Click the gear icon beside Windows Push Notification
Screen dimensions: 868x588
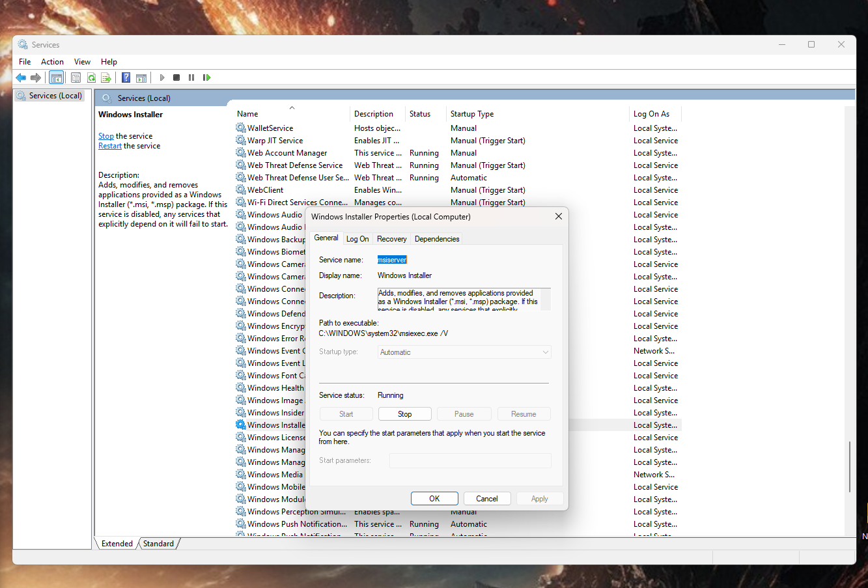point(241,524)
